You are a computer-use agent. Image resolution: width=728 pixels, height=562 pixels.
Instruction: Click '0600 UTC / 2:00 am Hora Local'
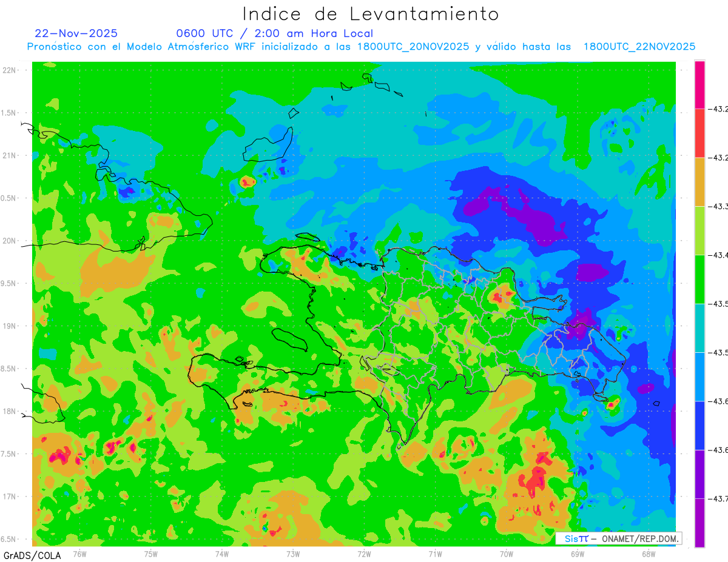pyautogui.click(x=274, y=33)
